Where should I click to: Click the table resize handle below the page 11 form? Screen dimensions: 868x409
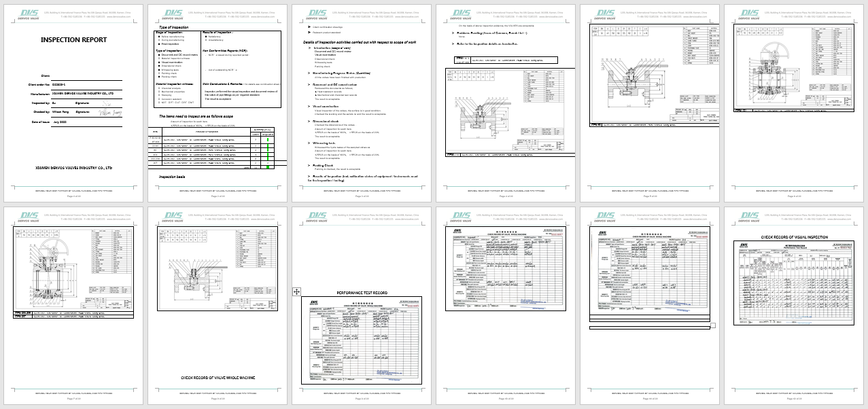point(712,325)
